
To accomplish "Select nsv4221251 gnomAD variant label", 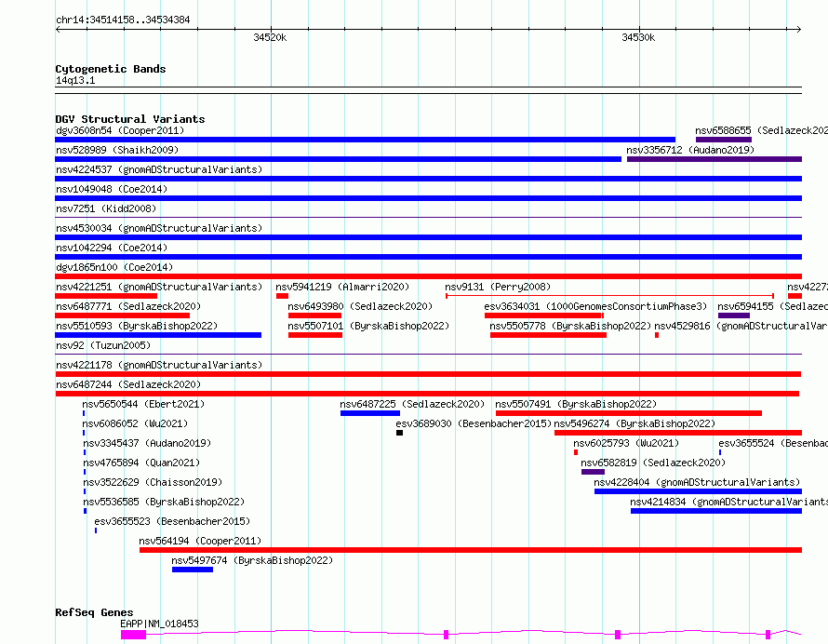I will click(159, 287).
